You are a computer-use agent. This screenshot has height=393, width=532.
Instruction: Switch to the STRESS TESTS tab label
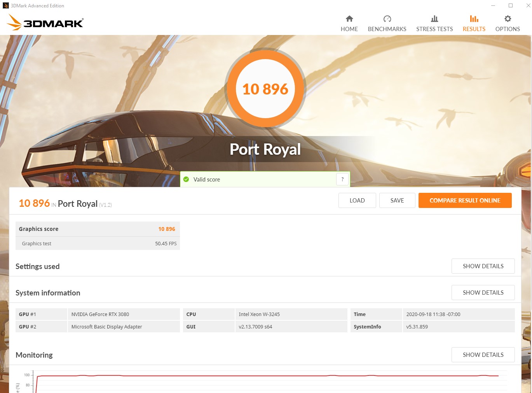(434, 29)
